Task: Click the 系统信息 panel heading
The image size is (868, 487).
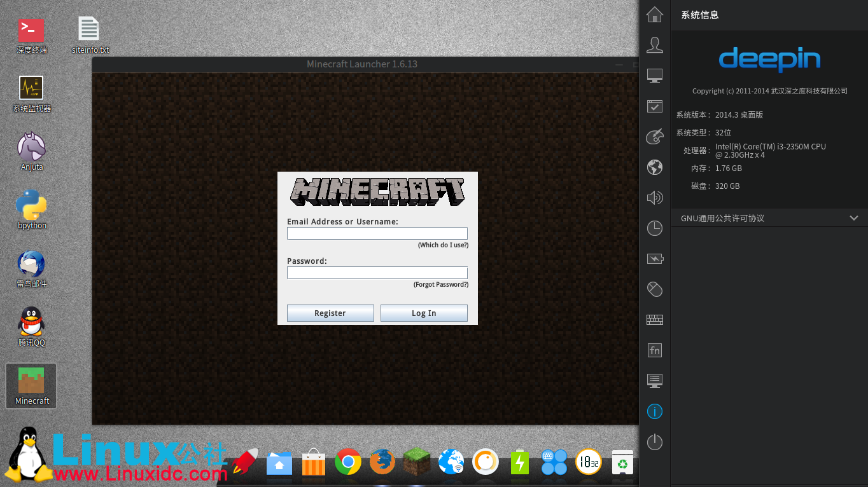Action: (x=700, y=15)
